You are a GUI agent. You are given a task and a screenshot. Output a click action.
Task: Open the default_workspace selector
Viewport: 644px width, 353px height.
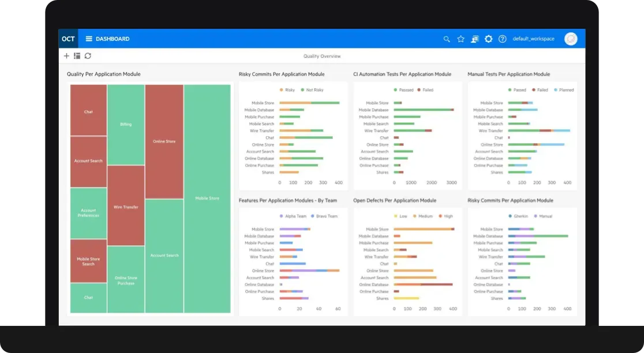(534, 39)
